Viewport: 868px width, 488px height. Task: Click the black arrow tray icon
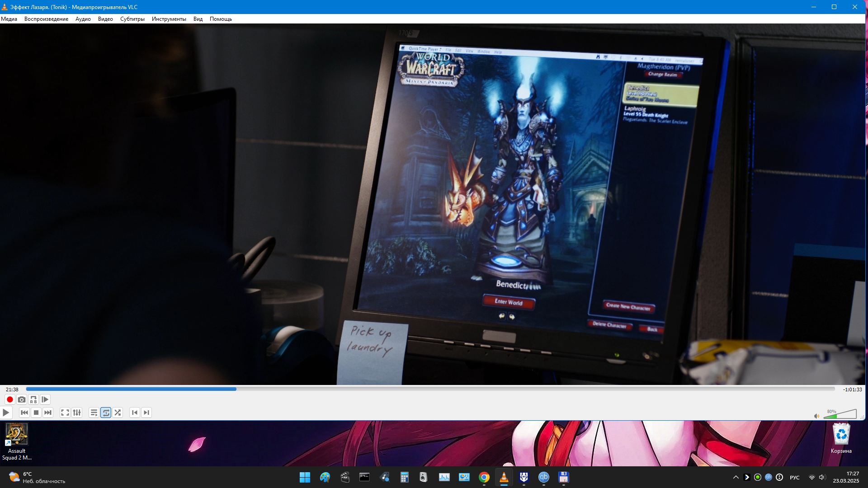747,477
